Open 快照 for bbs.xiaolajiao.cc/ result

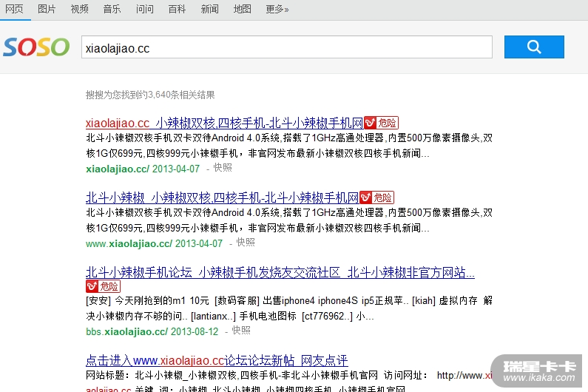(x=241, y=331)
